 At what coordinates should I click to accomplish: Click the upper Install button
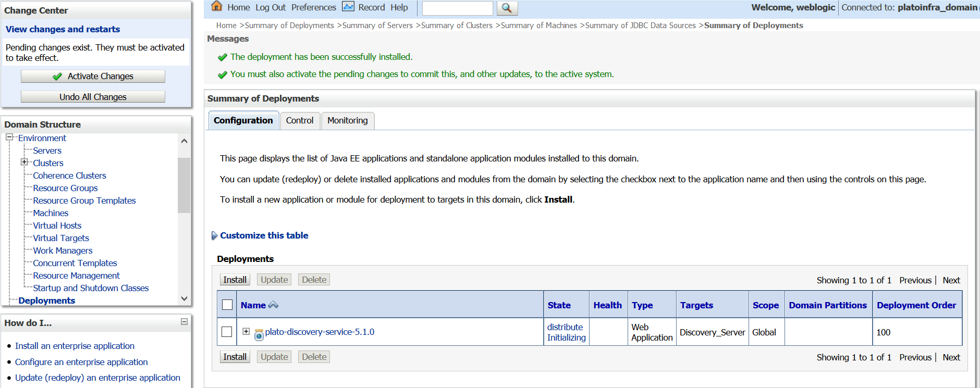(x=235, y=280)
